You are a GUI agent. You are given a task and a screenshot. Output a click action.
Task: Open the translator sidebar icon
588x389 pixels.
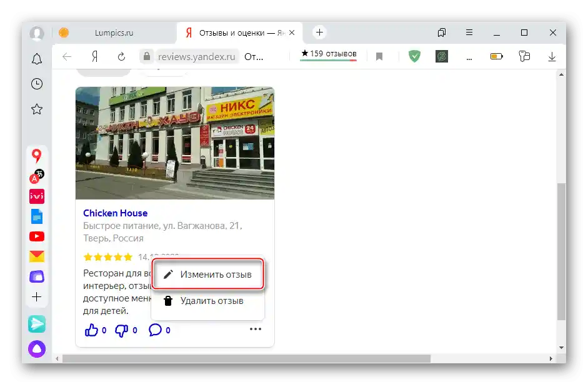point(37,176)
